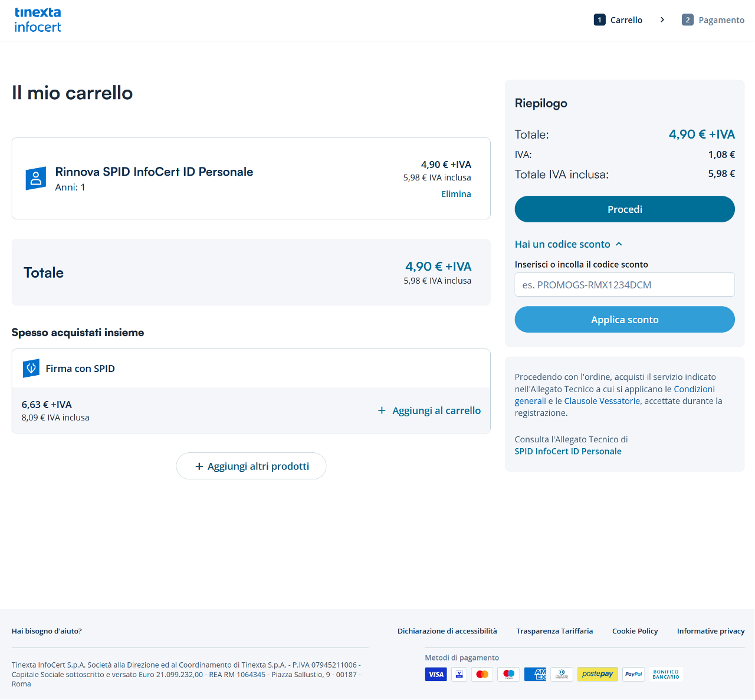Select the Carrello step

coord(618,20)
